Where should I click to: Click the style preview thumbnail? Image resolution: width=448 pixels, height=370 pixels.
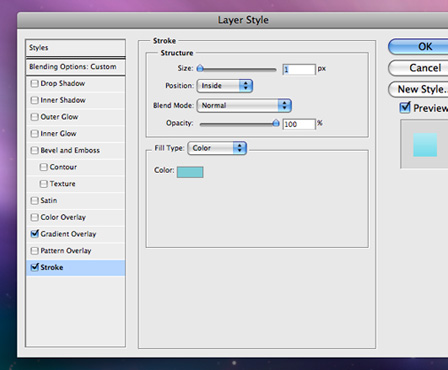pos(425,145)
